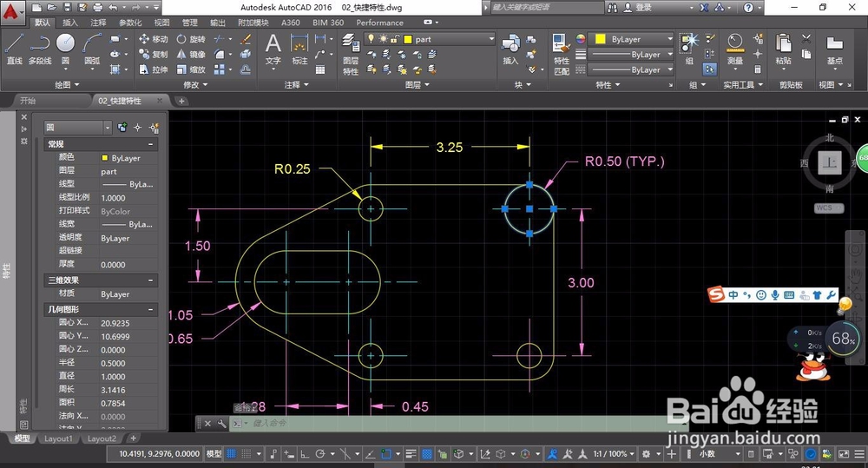Click the Group (组) tool icon
The width and height of the screenshot is (868, 468).
pyautogui.click(x=689, y=49)
